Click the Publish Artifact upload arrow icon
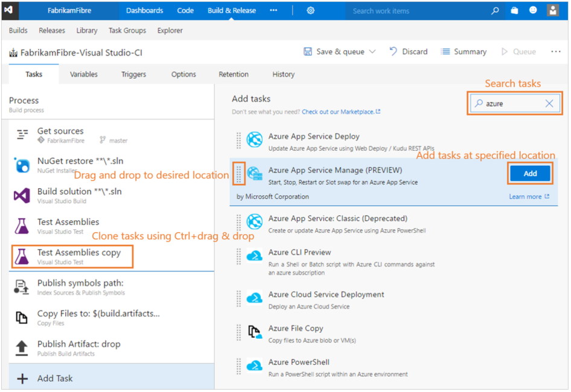The height and width of the screenshot is (392, 571). pyautogui.click(x=22, y=348)
